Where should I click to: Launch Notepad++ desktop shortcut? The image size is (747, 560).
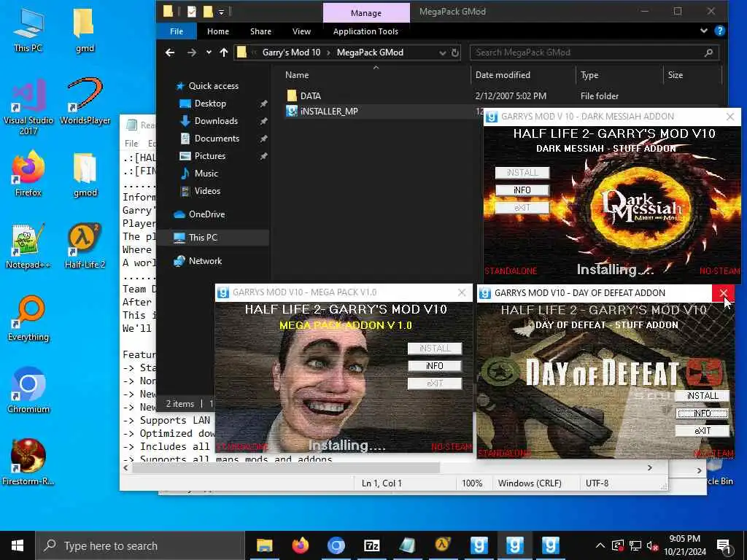28,246
